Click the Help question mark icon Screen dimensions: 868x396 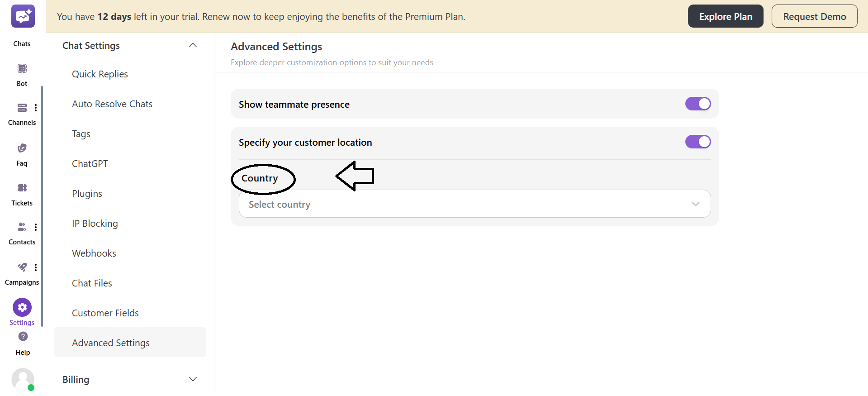point(23,337)
